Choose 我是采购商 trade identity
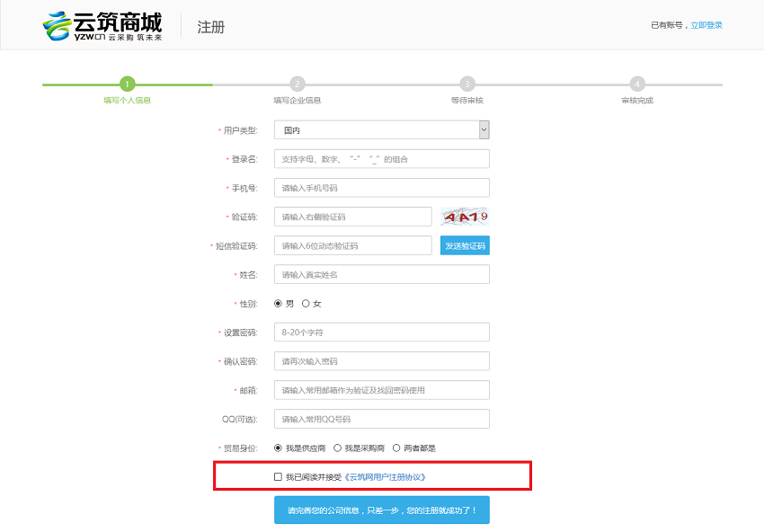This screenshot has width=764, height=532. point(337,448)
